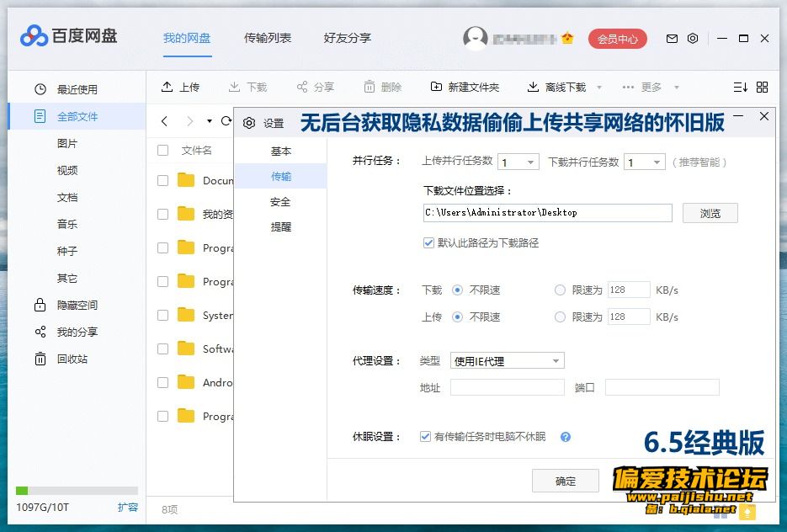Open proxy type dropdown 使用IE代理
Viewport: 787px width, 532px height.
(507, 361)
